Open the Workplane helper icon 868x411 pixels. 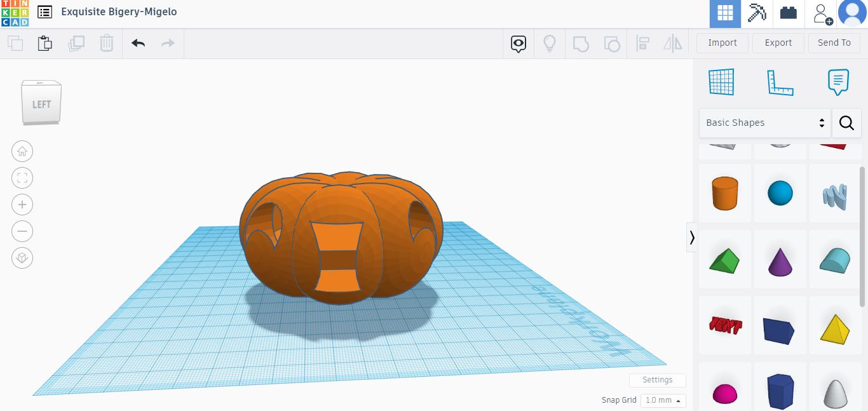(721, 81)
